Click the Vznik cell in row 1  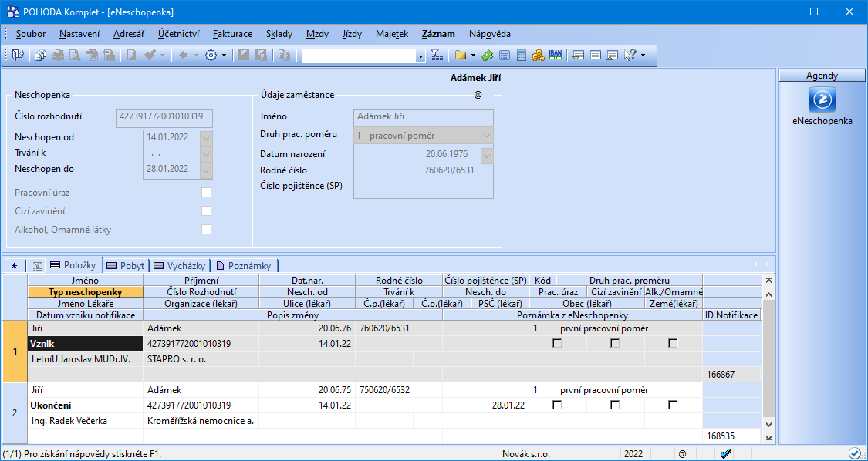coord(85,344)
